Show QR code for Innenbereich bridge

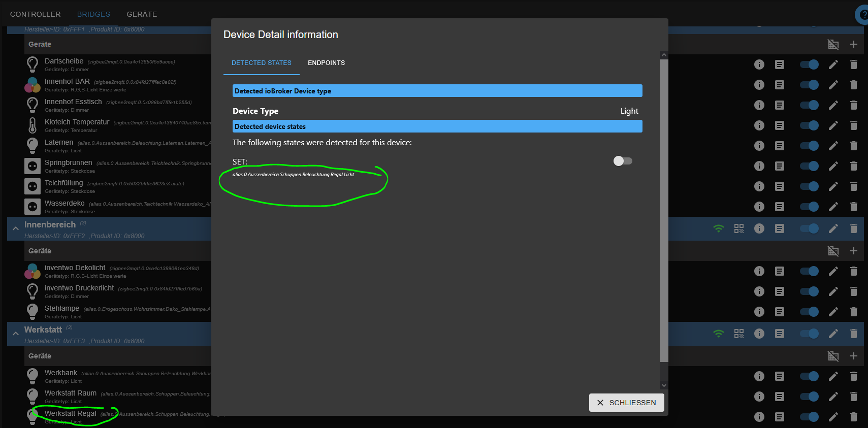[x=739, y=228]
